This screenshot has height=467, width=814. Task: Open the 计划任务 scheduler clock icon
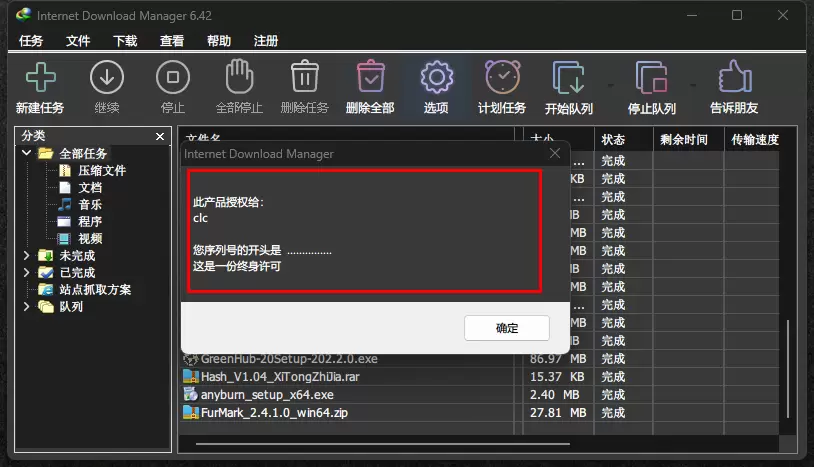[x=502, y=78]
